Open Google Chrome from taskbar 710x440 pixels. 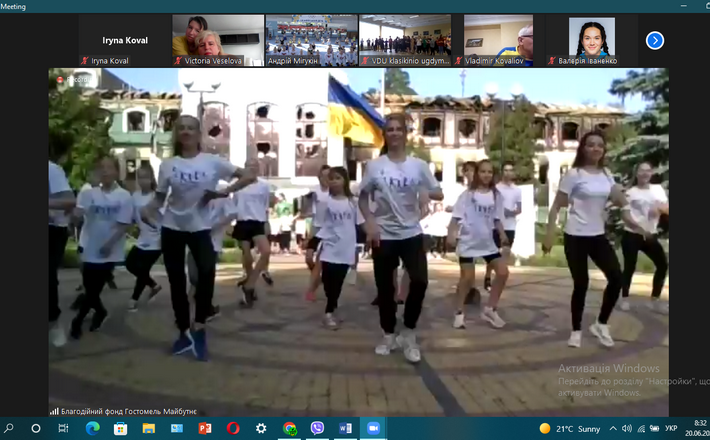(x=289, y=428)
